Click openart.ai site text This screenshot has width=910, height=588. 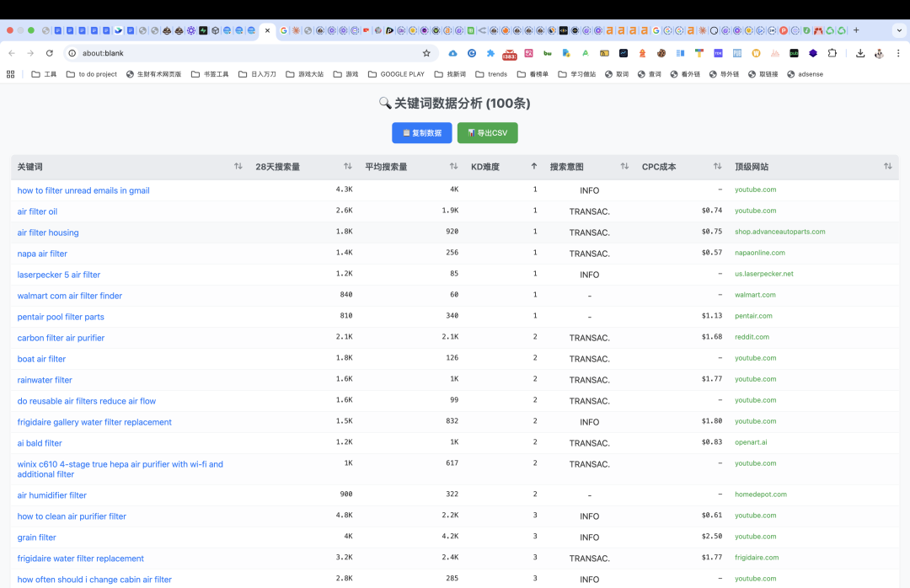coord(751,442)
